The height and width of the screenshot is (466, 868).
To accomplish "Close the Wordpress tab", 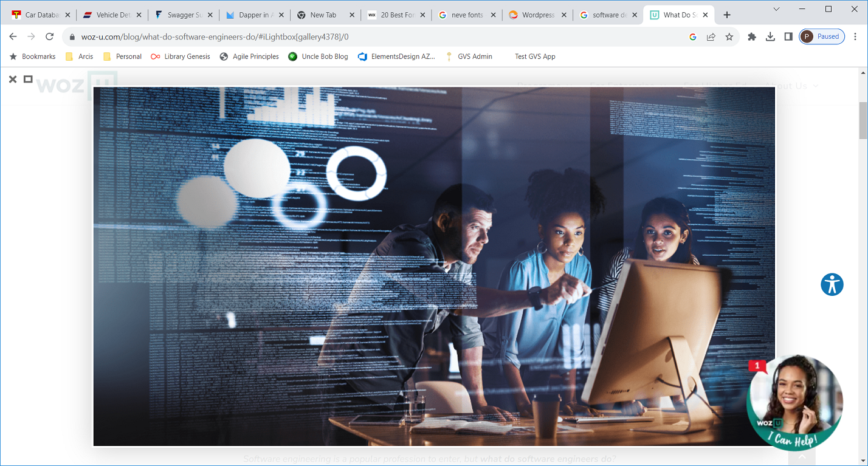I will tap(565, 15).
